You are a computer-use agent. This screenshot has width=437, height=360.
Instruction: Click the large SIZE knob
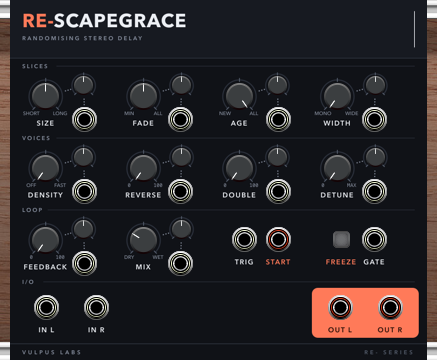45,95
